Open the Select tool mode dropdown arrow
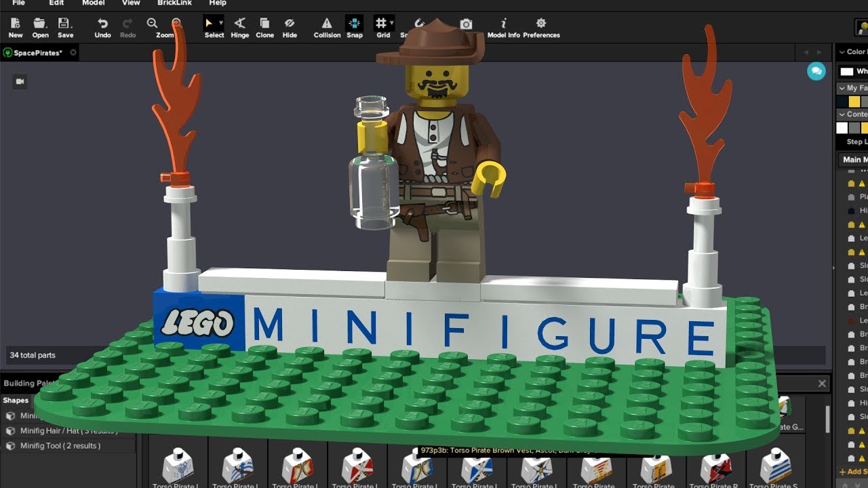This screenshot has width=868, height=488. 221,24
